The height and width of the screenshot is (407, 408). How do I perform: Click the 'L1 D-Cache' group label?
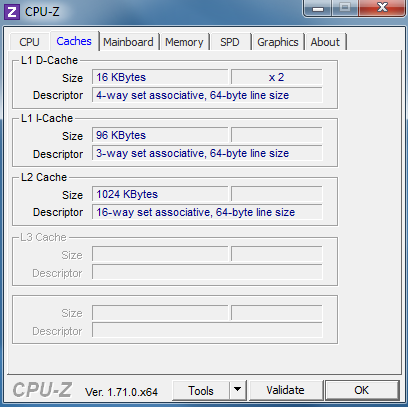[x=49, y=60]
